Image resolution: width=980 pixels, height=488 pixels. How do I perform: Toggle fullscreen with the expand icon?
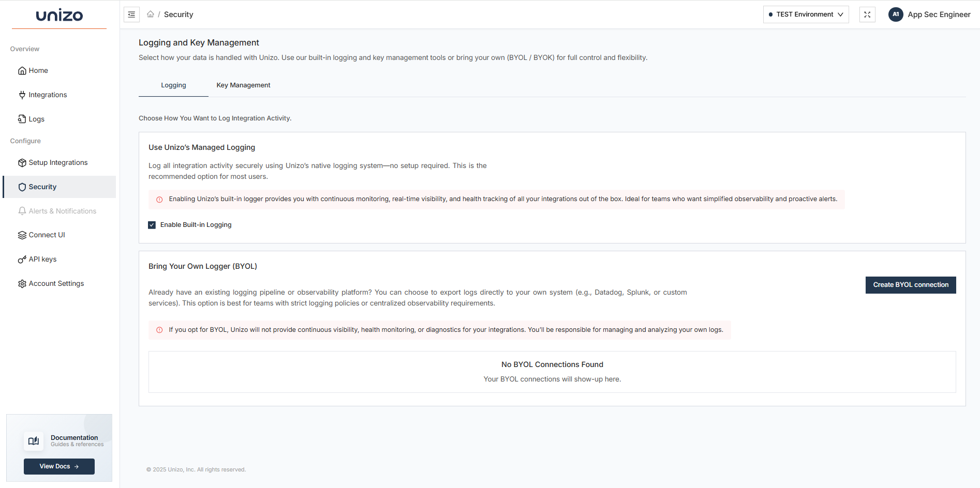tap(867, 14)
